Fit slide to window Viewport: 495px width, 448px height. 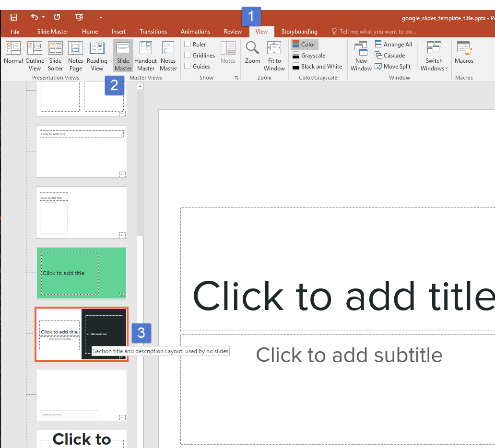coord(274,56)
